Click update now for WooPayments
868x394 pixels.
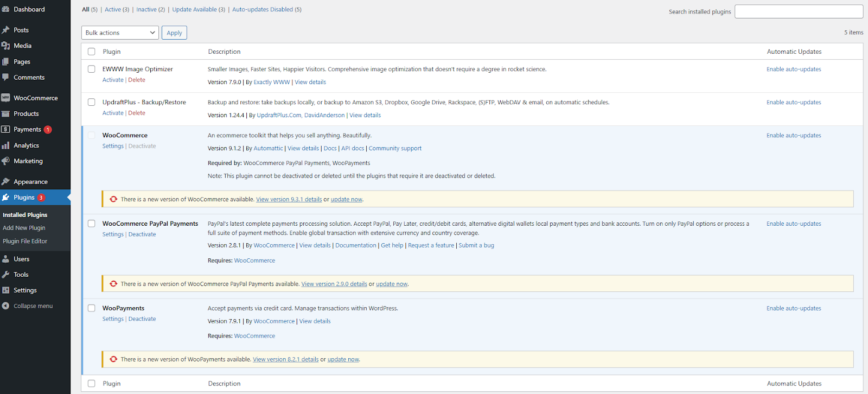coord(343,359)
